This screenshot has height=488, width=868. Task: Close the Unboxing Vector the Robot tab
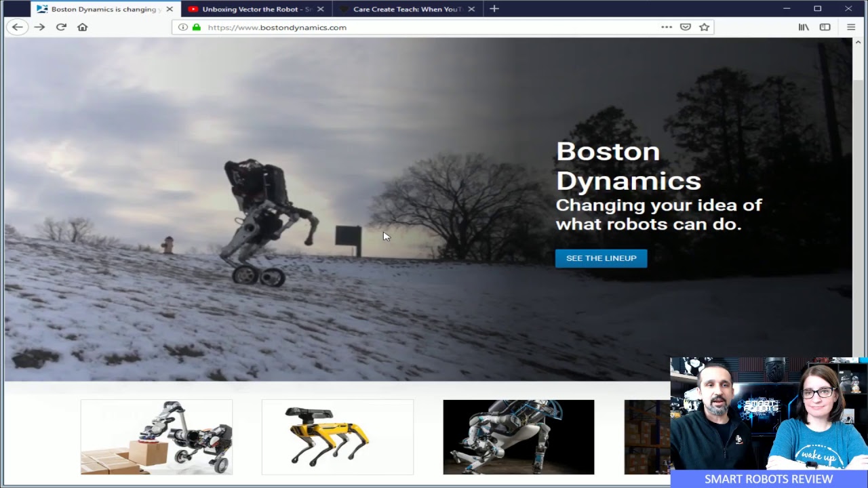321,9
